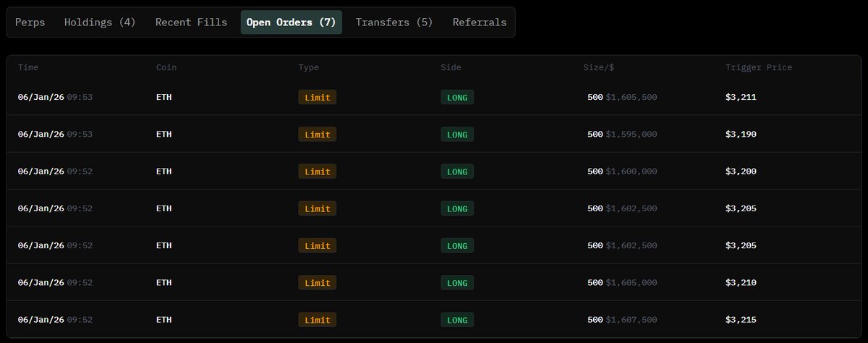Open the Holdings (4) tab
868x343 pixels.
100,22
